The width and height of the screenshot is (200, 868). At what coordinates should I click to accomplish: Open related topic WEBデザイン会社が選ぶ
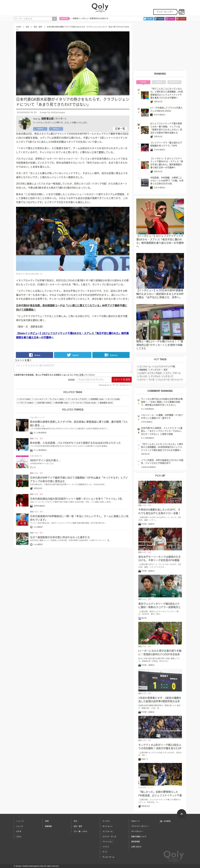[45, 460]
